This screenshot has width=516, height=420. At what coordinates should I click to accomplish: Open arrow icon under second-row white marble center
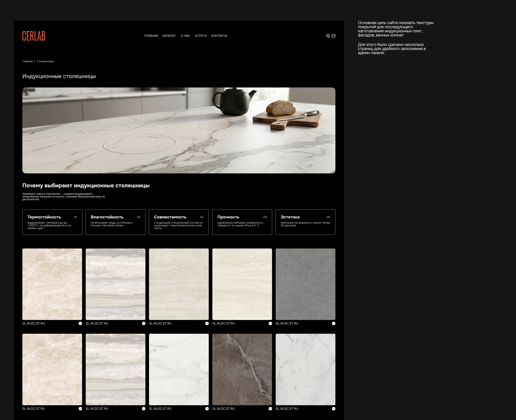pos(207,409)
